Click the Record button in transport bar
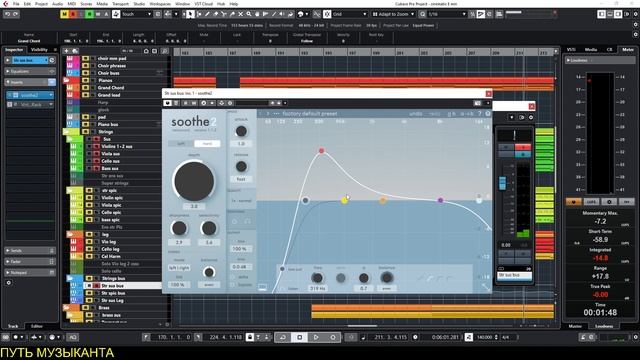The image size is (640, 360). pyautogui.click(x=333, y=337)
